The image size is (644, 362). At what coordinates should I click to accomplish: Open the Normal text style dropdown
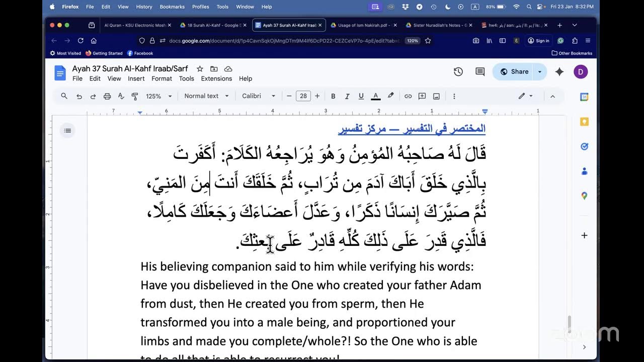[206, 96]
